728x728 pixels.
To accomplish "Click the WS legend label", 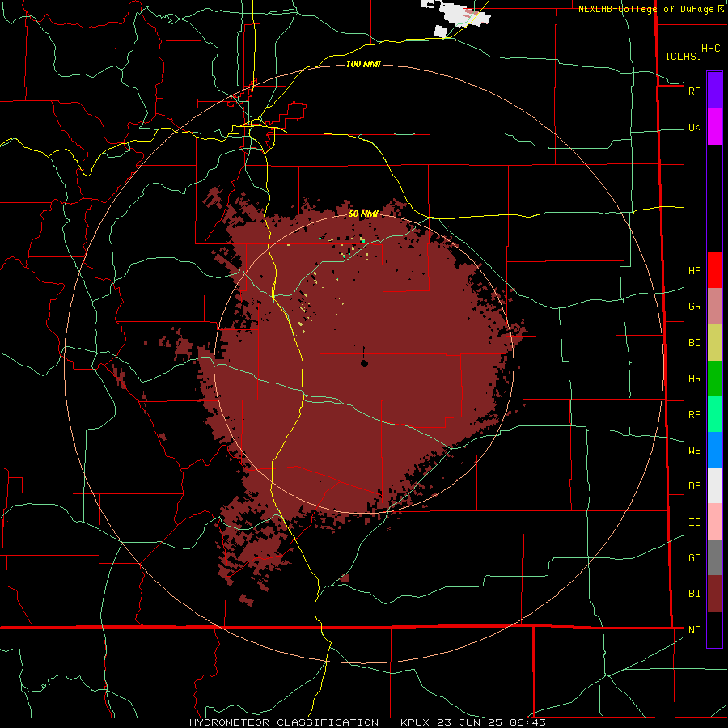I will coord(694,451).
